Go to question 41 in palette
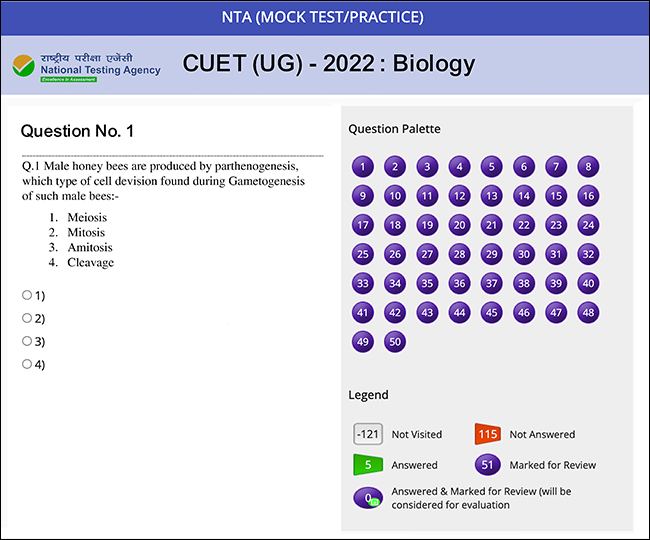The image size is (650, 540). click(363, 312)
